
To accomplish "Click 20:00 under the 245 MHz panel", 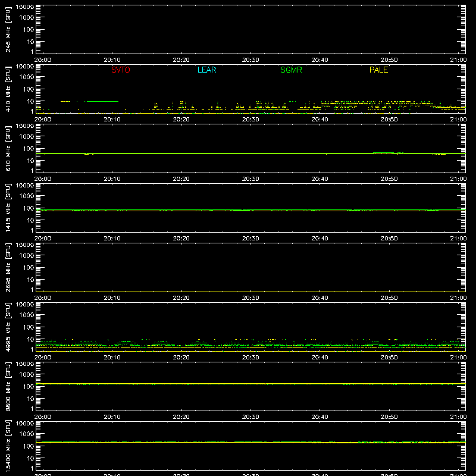I will click(x=43, y=60).
